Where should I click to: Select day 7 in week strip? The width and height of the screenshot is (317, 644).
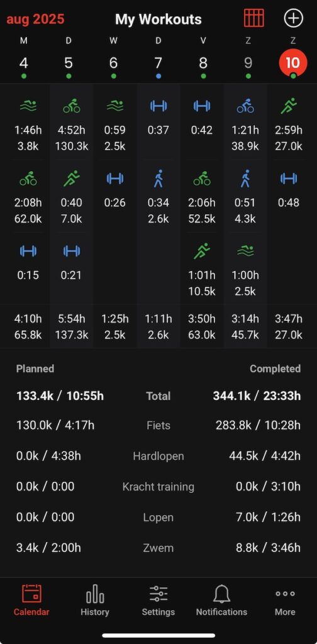158,64
